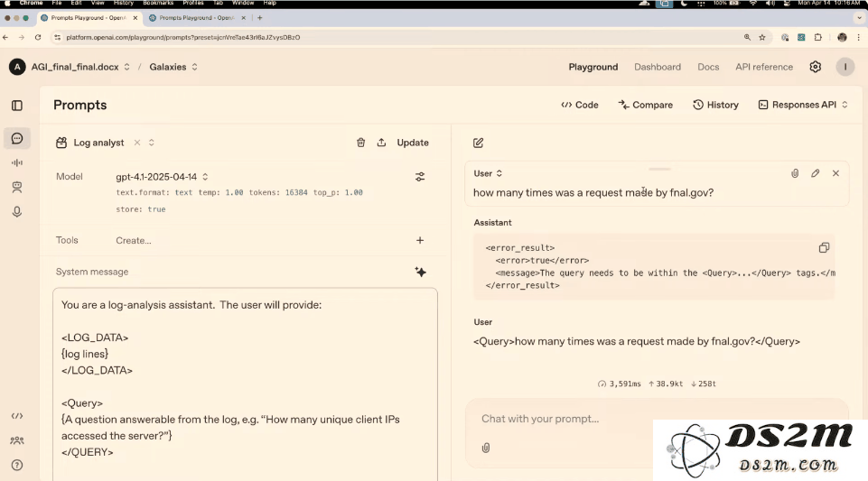
Task: Expand the AGI_final_final.docx organization switcher
Action: (x=126, y=67)
